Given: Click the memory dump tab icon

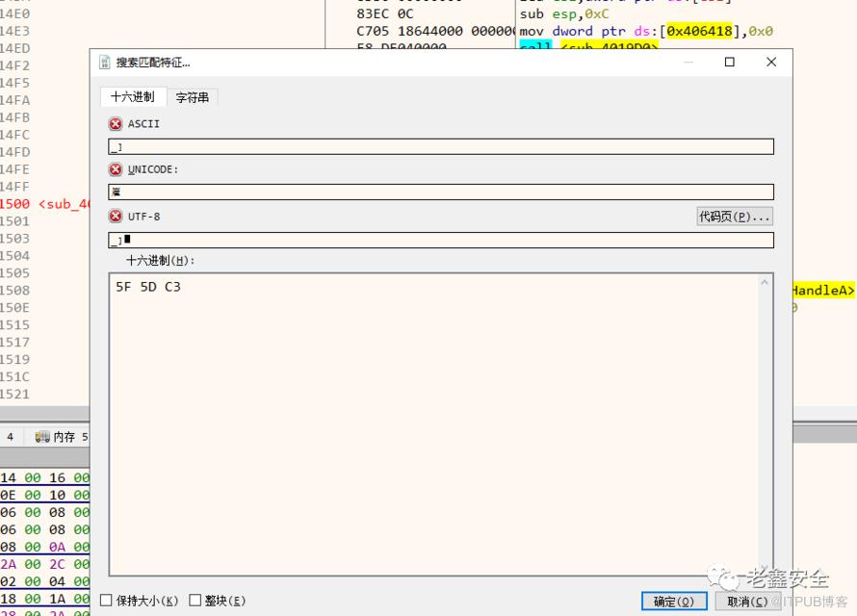Looking at the screenshot, I should coord(42,437).
